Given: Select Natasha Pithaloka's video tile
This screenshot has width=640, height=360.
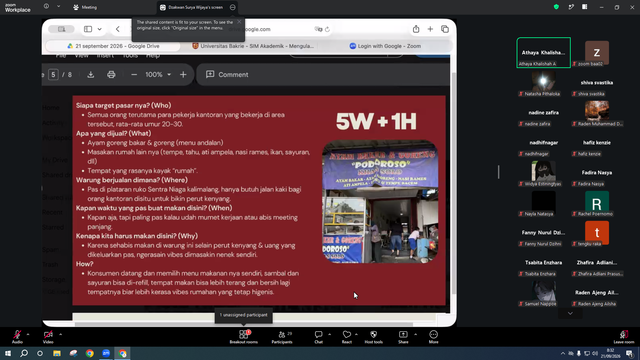Looking at the screenshot, I should pos(543,83).
